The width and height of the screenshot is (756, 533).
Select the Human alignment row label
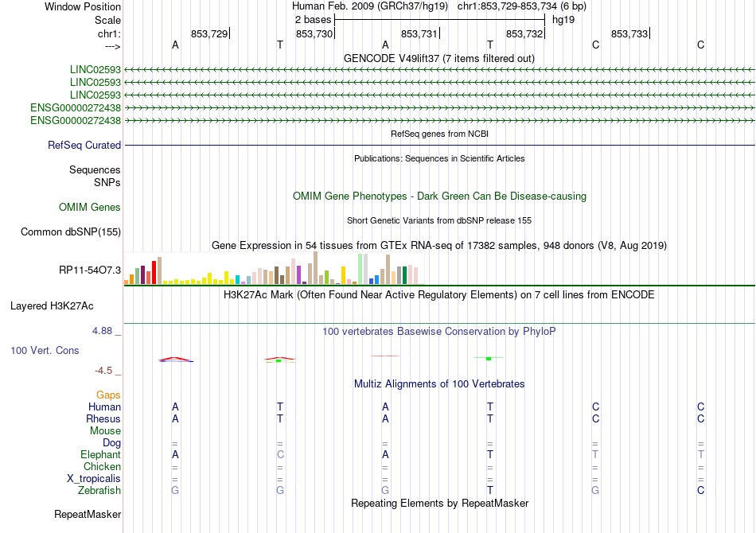[x=104, y=407]
